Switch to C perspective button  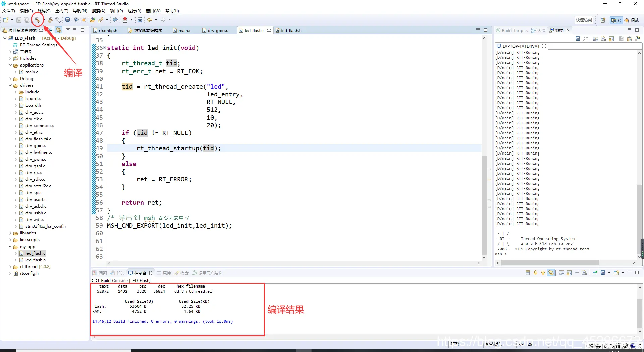[616, 20]
